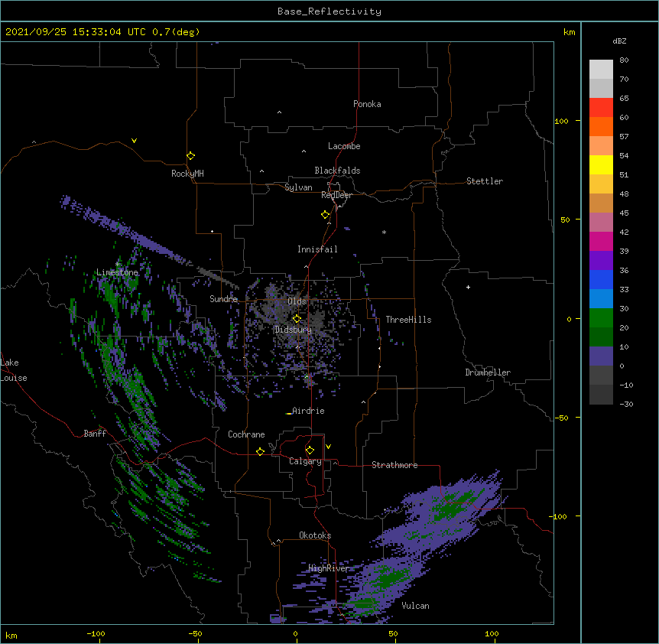
Task: Click the magenta 39-42 dBZ color band
Action: pos(601,241)
